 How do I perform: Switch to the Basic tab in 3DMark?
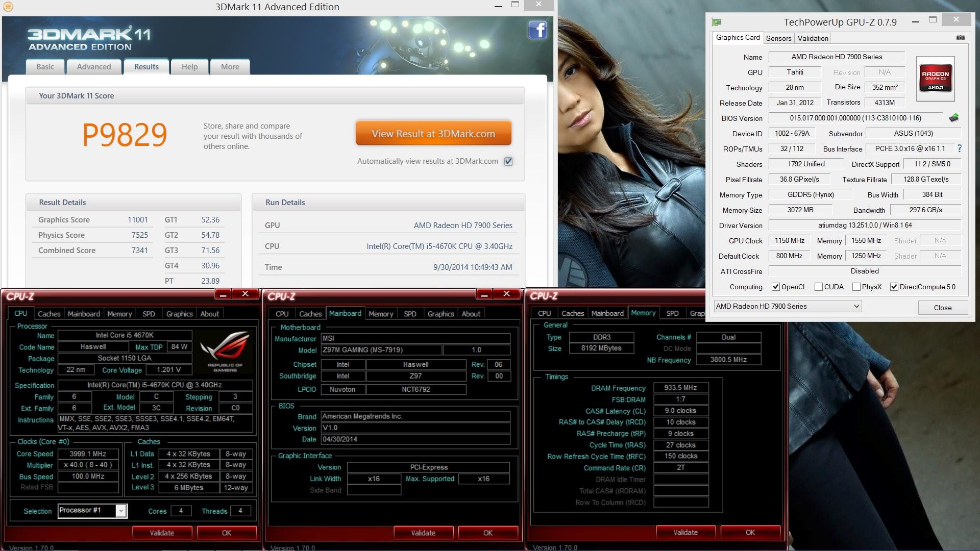[x=45, y=67]
